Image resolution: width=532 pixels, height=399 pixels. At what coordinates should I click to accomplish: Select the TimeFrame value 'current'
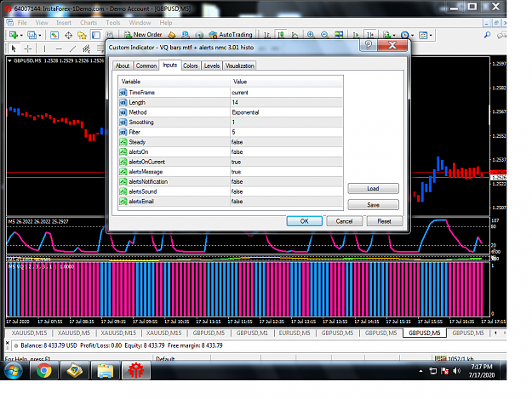[287, 93]
